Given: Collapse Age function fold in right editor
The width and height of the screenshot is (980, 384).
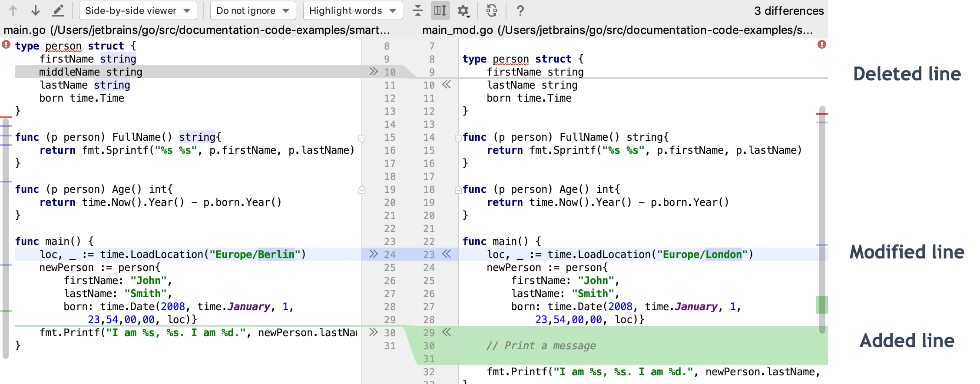Looking at the screenshot, I should pos(458,190).
